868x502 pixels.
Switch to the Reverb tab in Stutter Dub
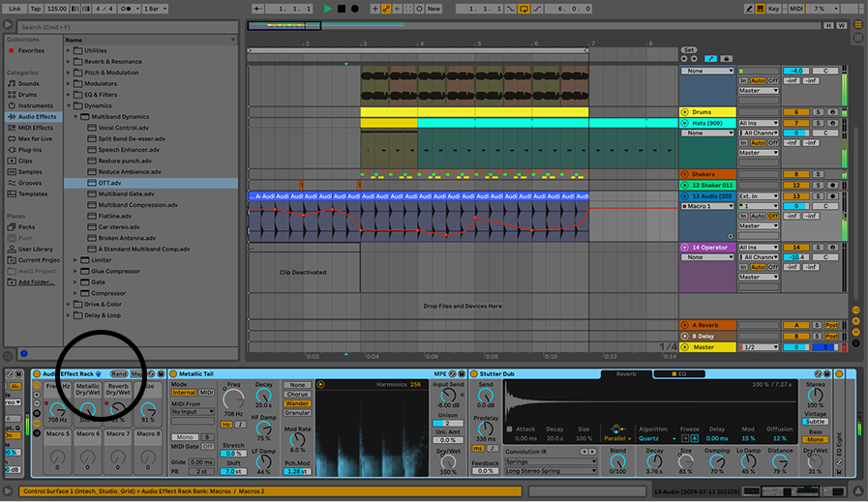click(625, 373)
